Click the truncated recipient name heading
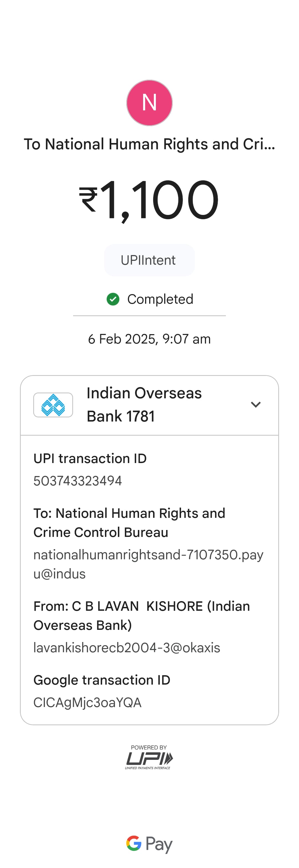299x868 pixels. point(149,144)
